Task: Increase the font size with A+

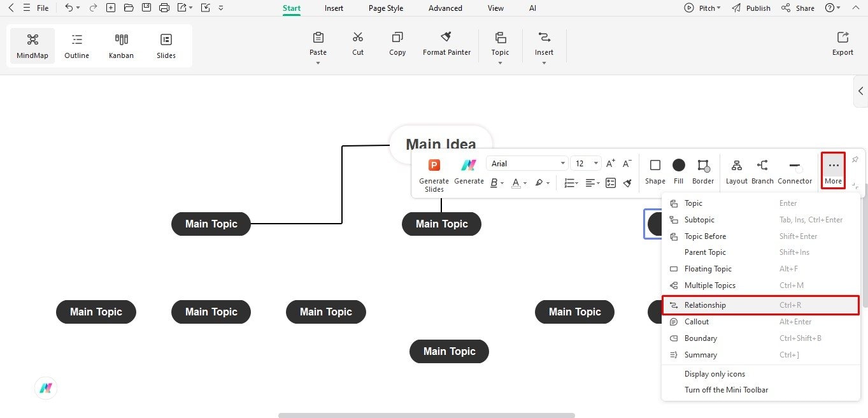Action: point(611,164)
